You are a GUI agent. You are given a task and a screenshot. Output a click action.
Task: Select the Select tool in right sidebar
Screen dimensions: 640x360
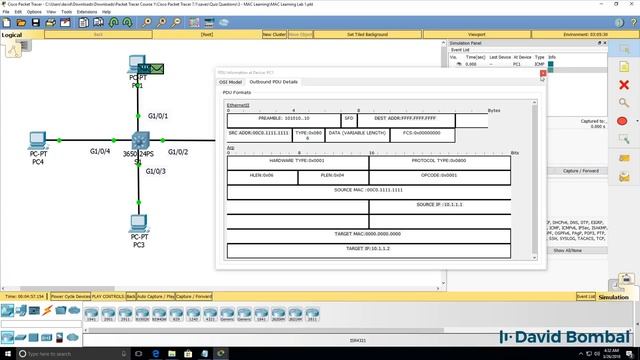(x=624, y=49)
